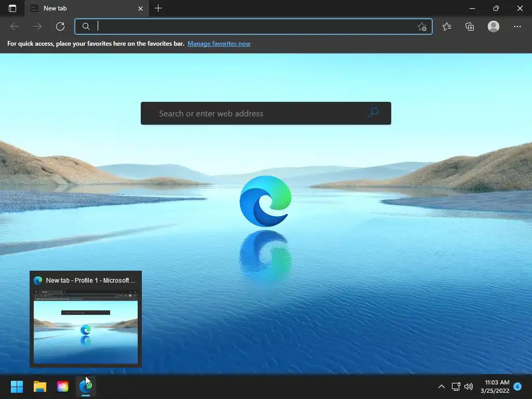The width and height of the screenshot is (532, 399).
Task: Select the New tab browser tab
Action: point(87,8)
